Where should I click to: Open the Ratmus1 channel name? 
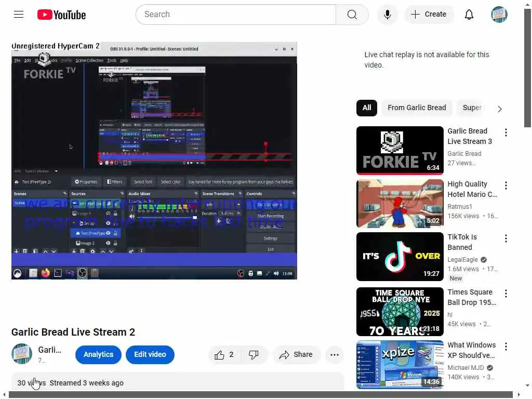[460, 207]
